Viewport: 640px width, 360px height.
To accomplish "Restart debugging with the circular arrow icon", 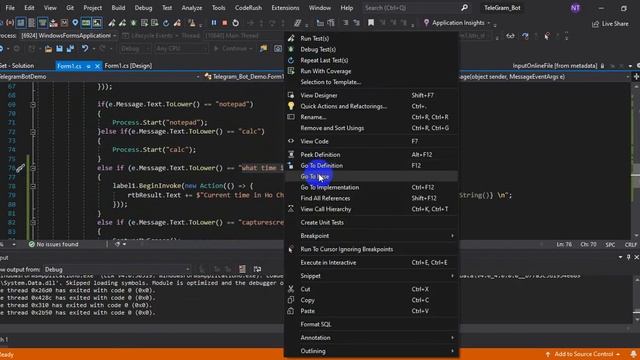I will point(236,23).
